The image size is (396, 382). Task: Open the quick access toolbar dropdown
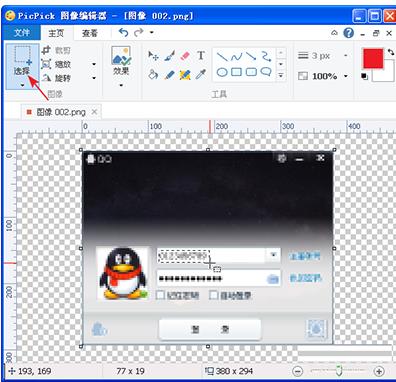152,32
